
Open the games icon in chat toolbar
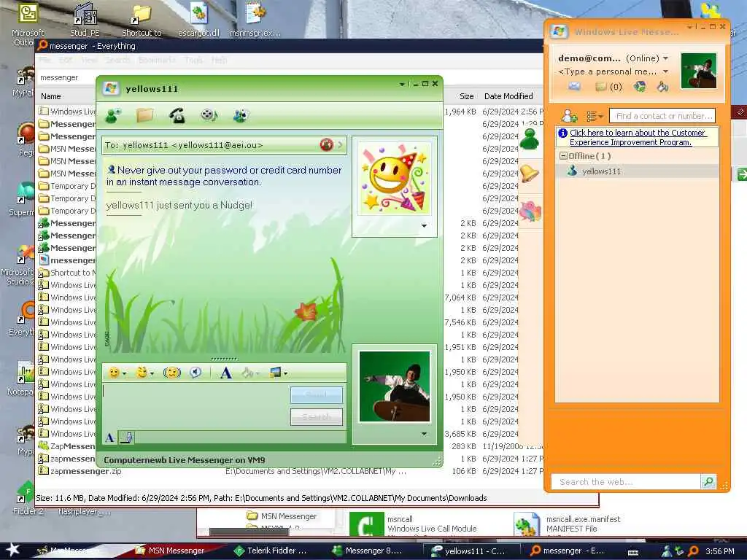(241, 115)
